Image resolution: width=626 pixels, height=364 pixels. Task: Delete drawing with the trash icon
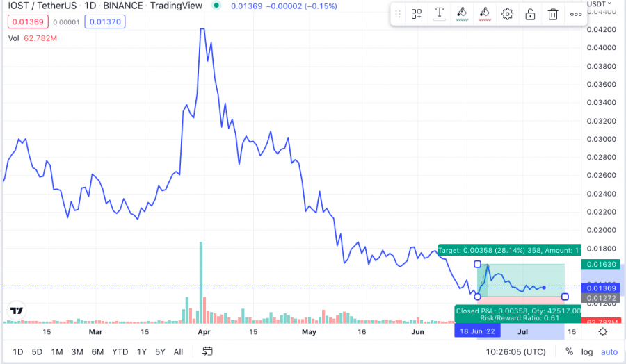tap(553, 15)
